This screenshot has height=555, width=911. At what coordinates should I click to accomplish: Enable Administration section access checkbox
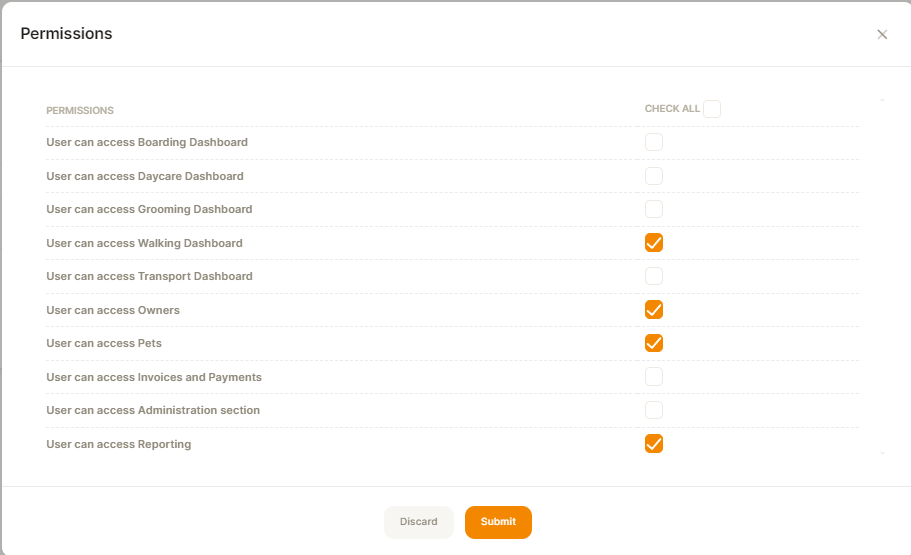654,410
